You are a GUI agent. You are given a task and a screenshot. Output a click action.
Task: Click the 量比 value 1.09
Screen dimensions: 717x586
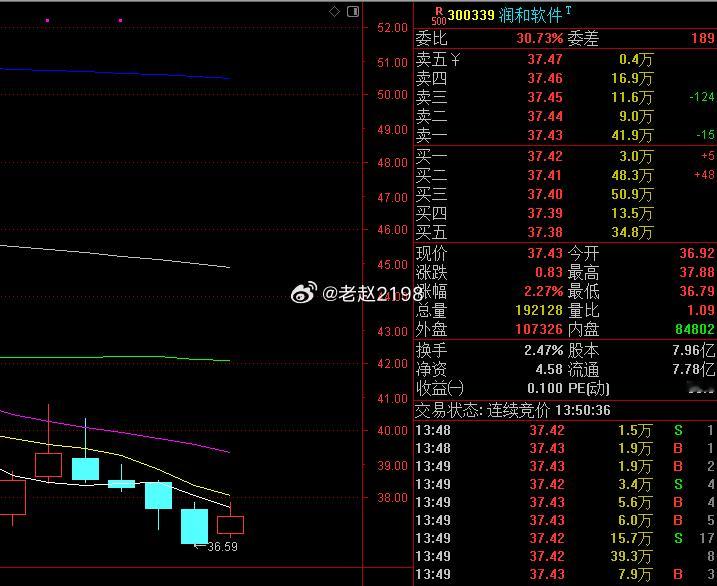coord(701,310)
